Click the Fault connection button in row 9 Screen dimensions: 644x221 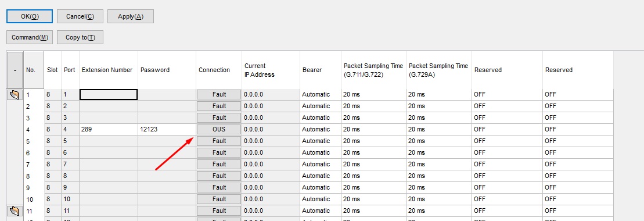point(219,187)
